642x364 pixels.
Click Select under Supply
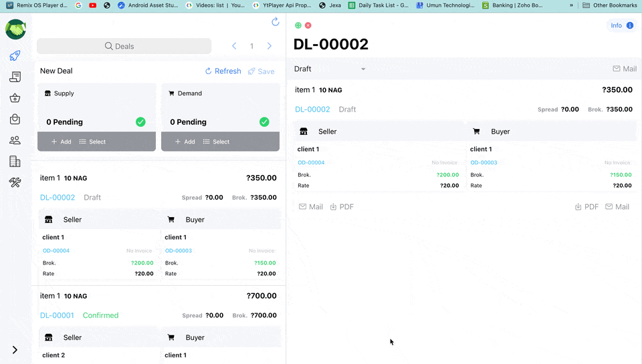92,142
